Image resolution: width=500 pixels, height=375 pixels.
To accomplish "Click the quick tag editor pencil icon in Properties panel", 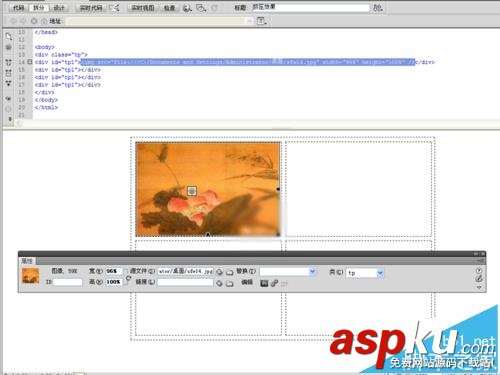I will pos(479,279).
